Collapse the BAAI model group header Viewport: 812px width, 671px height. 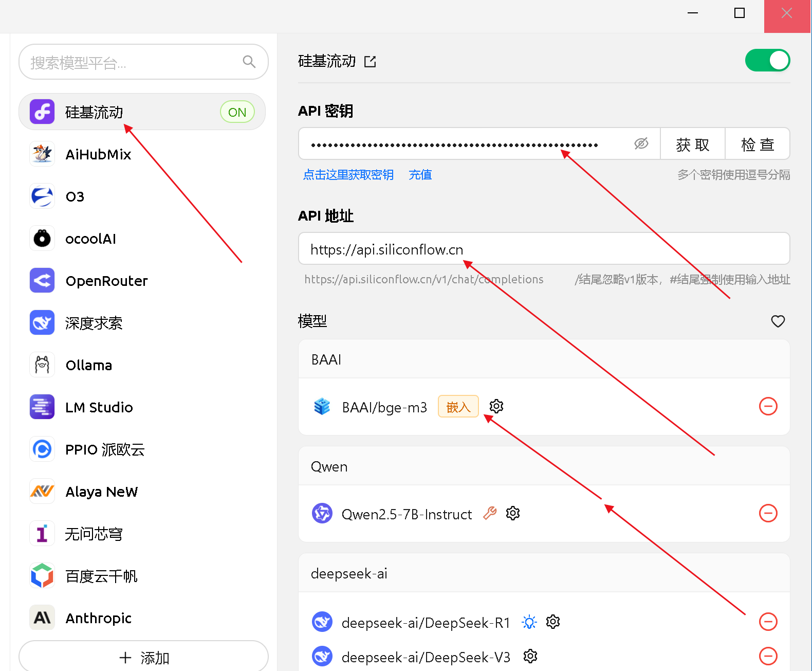tap(544, 359)
